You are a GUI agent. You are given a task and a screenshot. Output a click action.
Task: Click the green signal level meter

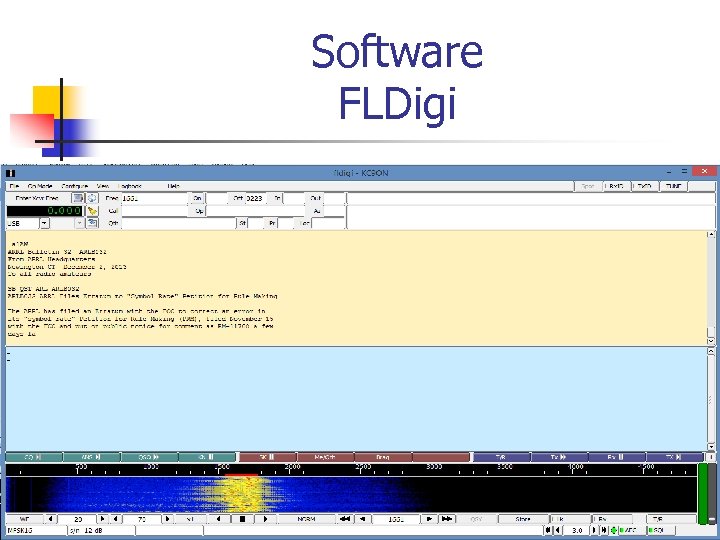click(703, 494)
